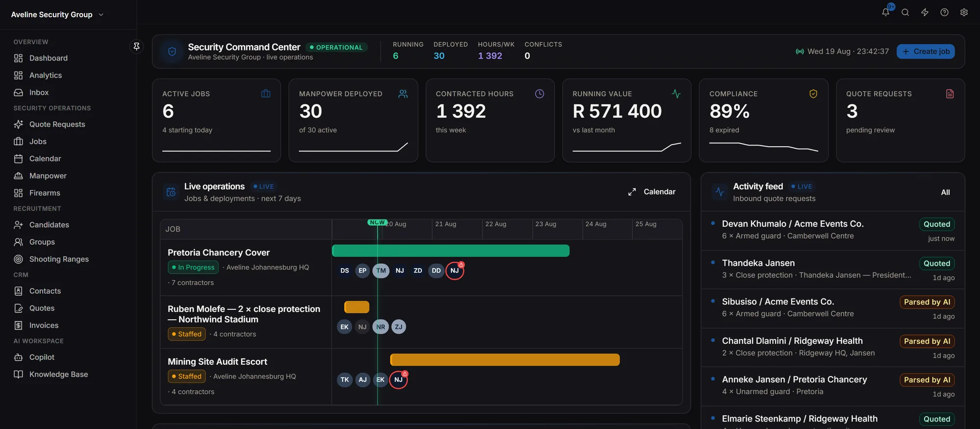Image resolution: width=980 pixels, height=429 pixels.
Task: Click the OPERATIONAL status badge
Action: [x=337, y=47]
